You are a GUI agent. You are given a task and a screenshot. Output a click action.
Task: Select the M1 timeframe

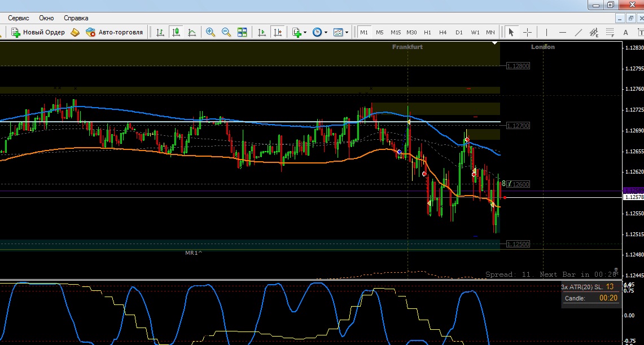click(x=364, y=32)
